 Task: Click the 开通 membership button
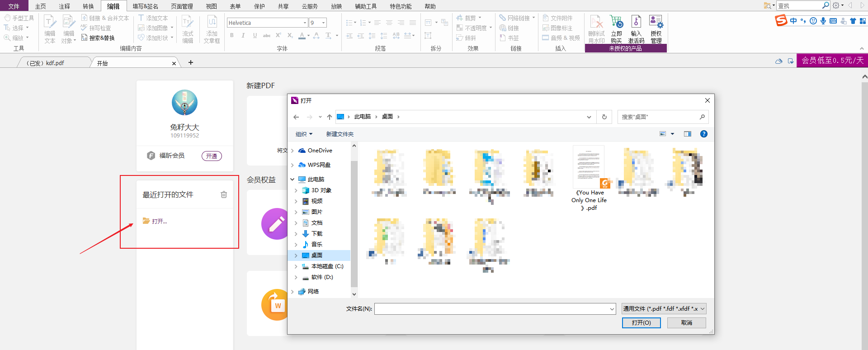(212, 156)
